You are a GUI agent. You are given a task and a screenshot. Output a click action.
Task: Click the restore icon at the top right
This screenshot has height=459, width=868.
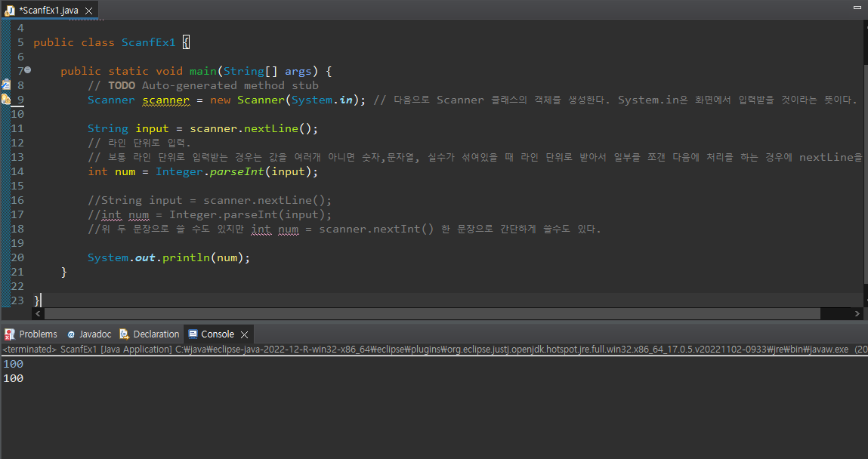[856, 8]
